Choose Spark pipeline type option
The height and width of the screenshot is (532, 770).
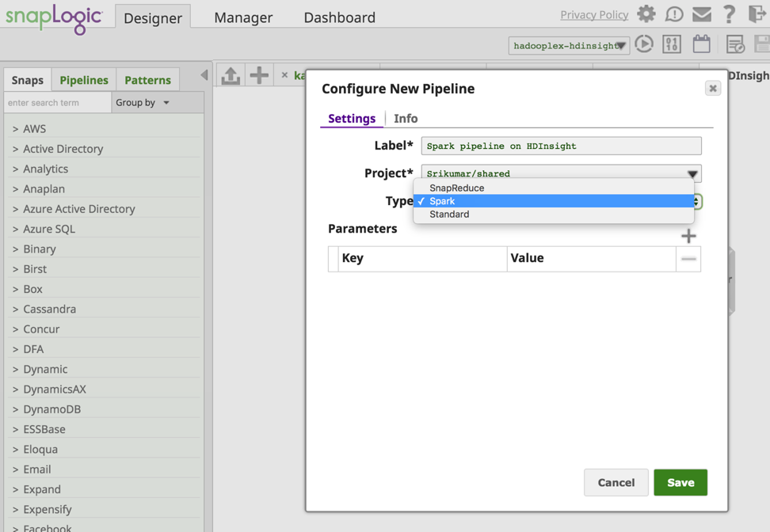pyautogui.click(x=554, y=201)
